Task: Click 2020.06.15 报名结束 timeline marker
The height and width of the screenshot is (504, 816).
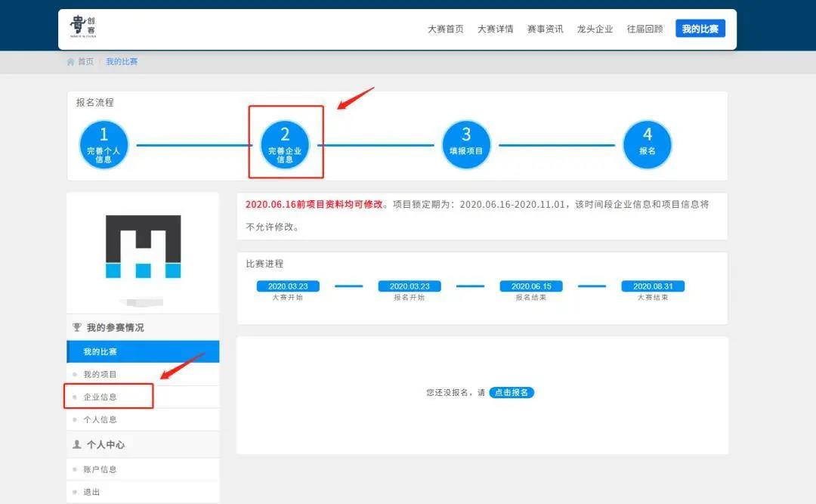Action: (x=531, y=287)
